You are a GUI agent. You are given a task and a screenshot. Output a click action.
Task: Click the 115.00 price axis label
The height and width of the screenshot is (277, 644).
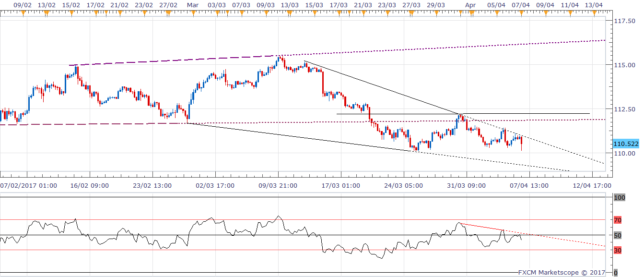(x=625, y=65)
